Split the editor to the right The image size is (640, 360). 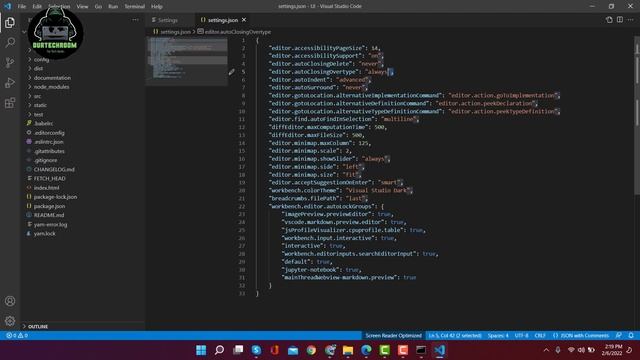coord(620,20)
